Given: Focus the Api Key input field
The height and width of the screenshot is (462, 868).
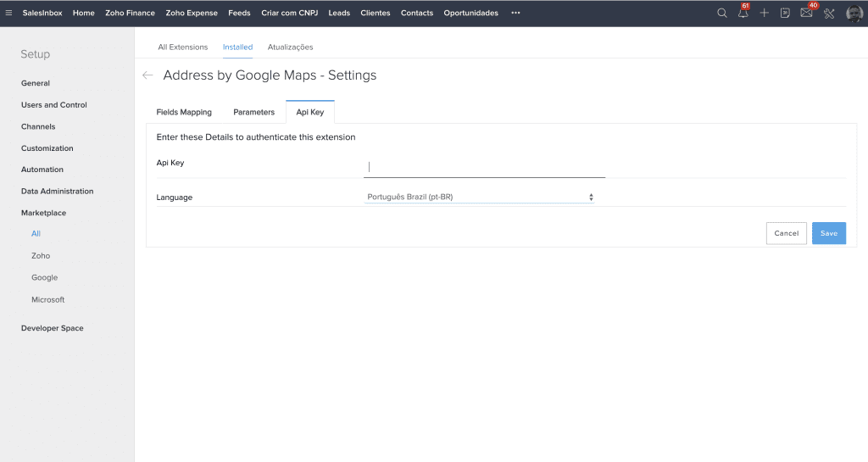Looking at the screenshot, I should pos(484,167).
